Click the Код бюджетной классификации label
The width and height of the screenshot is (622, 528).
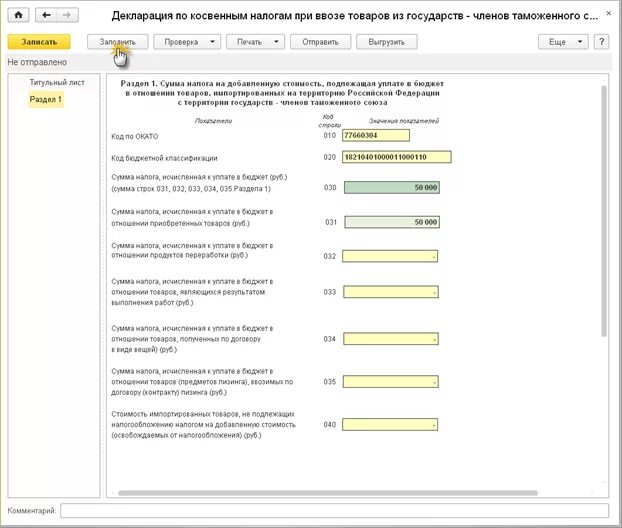click(x=164, y=158)
